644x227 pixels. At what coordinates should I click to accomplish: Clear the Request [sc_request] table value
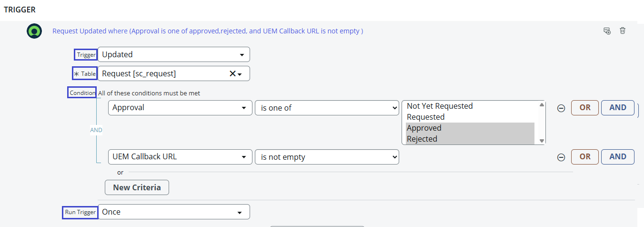pyautogui.click(x=232, y=73)
